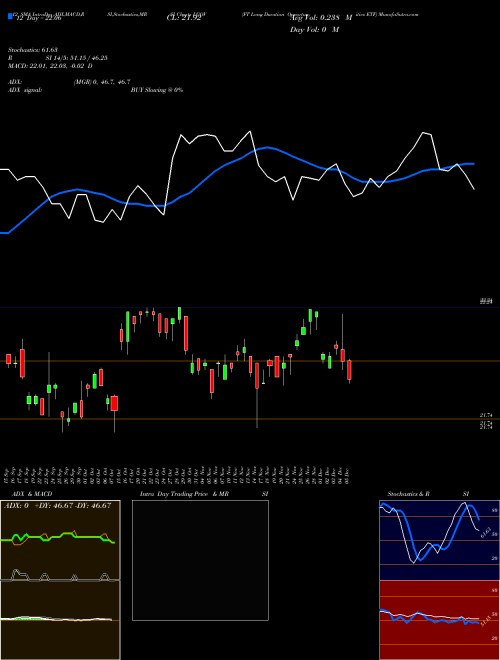Click the 'MACD: 22.01, 22.03, -0.02 D' line
Screen dimensions: 500x660
pos(51,66)
